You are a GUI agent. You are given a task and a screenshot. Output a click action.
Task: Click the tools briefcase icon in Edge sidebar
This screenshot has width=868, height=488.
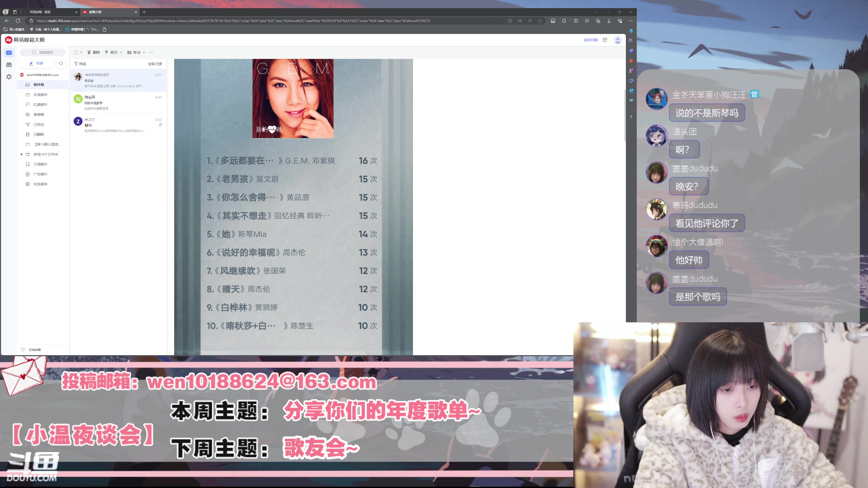pos(631,61)
